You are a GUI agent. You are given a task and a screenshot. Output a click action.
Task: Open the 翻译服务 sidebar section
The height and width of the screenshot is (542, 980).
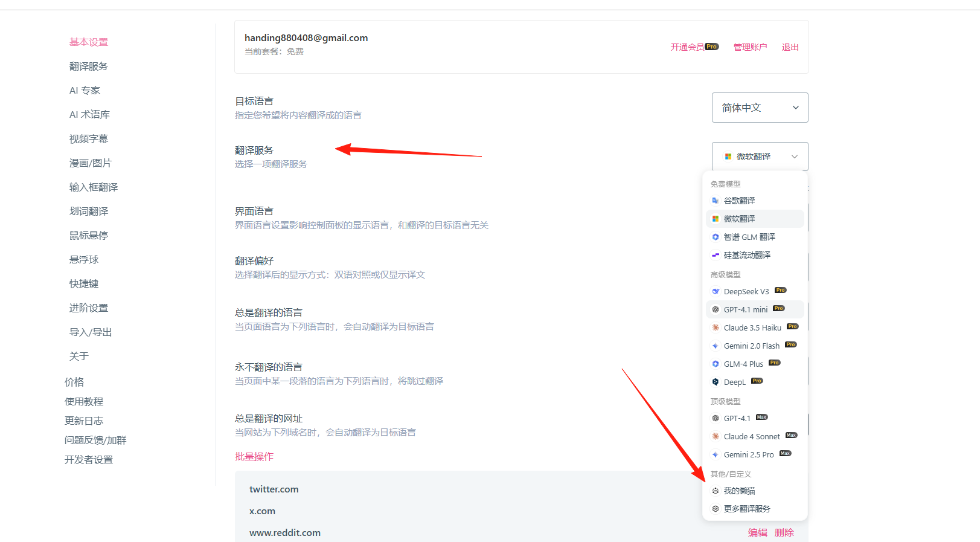[x=89, y=66]
